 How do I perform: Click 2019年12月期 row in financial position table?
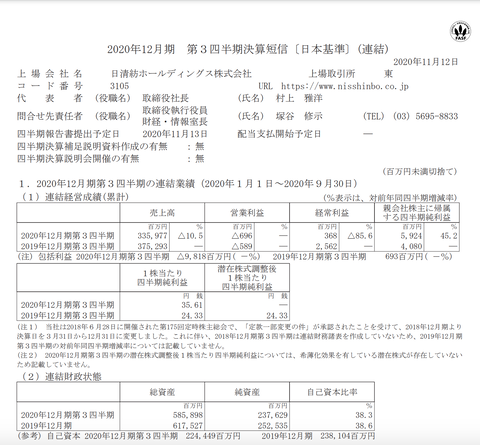click(195, 426)
